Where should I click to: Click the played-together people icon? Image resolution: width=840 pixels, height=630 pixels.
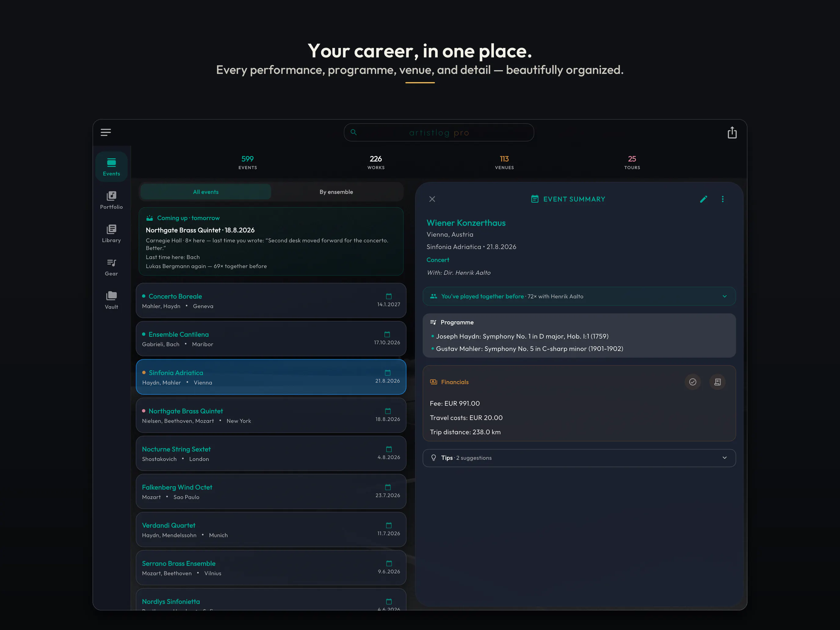[x=433, y=296]
